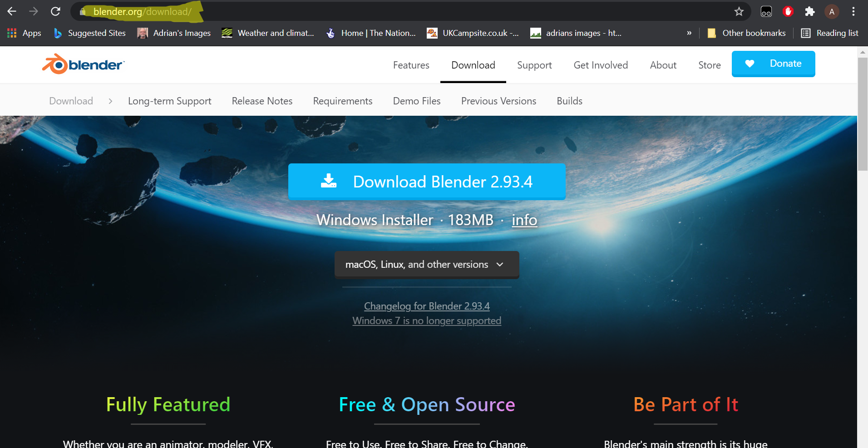Click the Donate button

point(774,64)
